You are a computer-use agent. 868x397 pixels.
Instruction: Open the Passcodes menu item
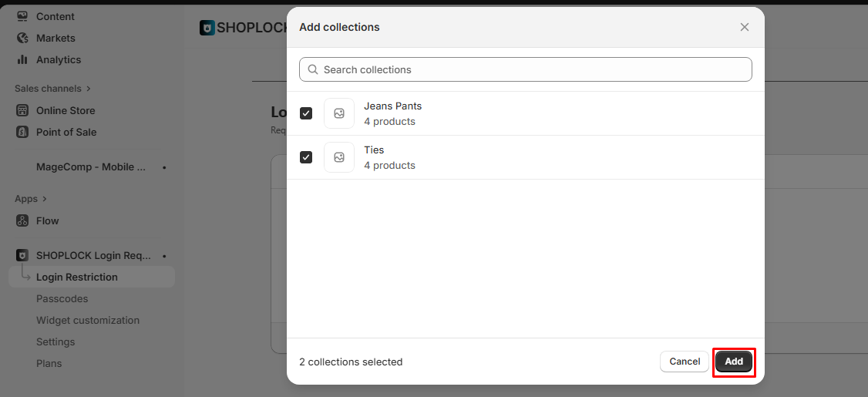(x=62, y=298)
